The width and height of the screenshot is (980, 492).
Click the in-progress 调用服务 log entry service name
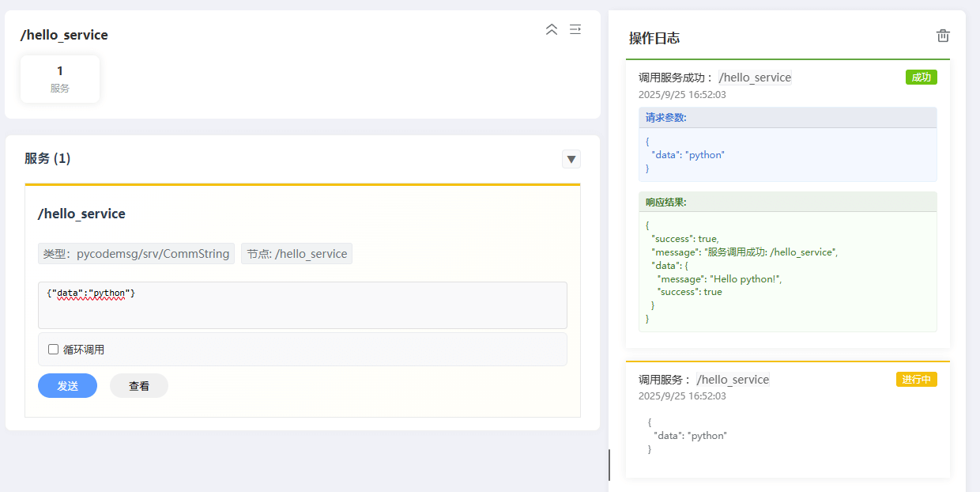tap(733, 380)
